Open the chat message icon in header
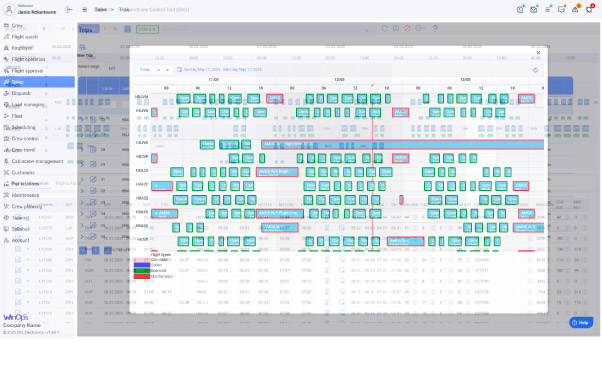Screen dimensions: 602x375 pyautogui.click(x=561, y=10)
